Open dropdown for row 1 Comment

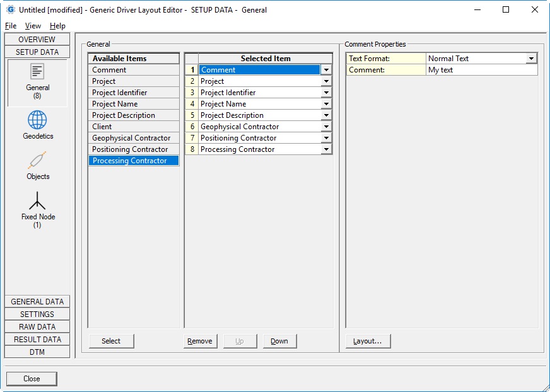click(326, 70)
